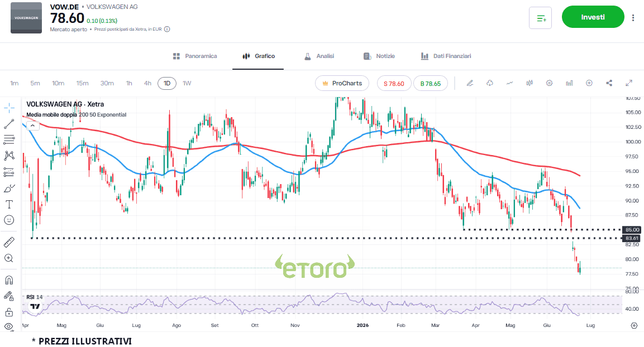The width and height of the screenshot is (644, 347).
Task: Open the forecasting and measurement tool
Action: pos(9,172)
